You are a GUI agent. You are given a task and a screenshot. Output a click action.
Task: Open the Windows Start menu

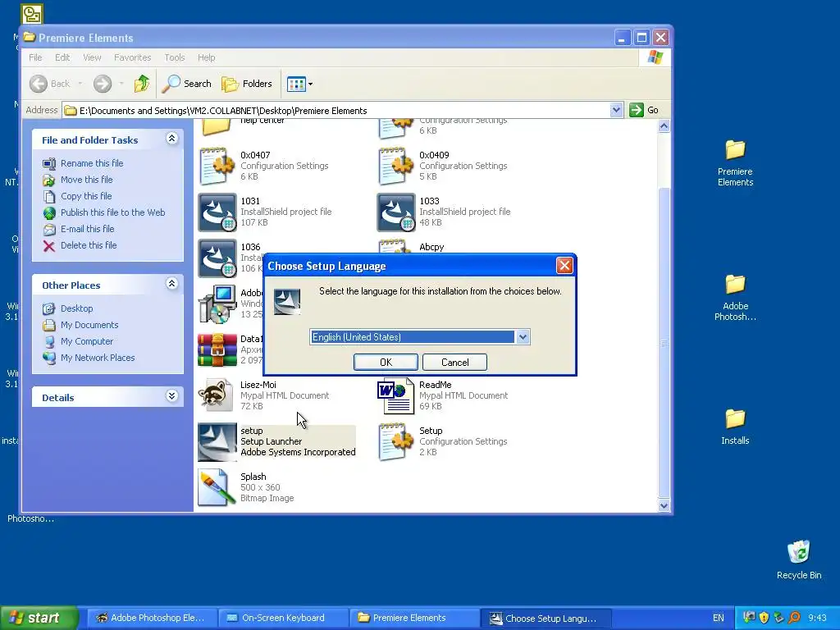pos(39,618)
